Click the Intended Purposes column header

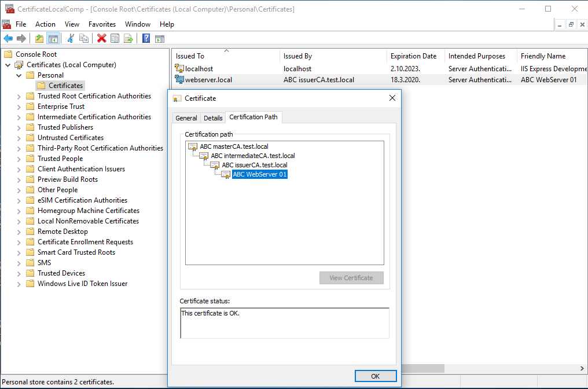[x=481, y=56]
